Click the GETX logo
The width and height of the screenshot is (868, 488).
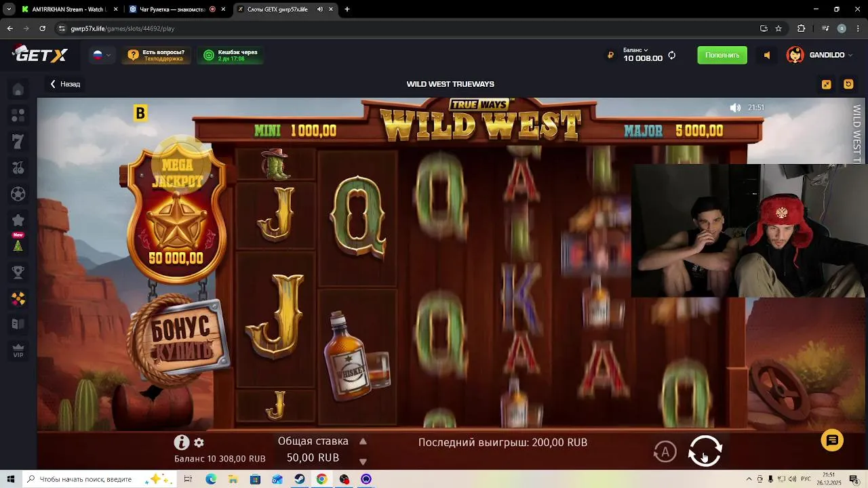click(40, 54)
